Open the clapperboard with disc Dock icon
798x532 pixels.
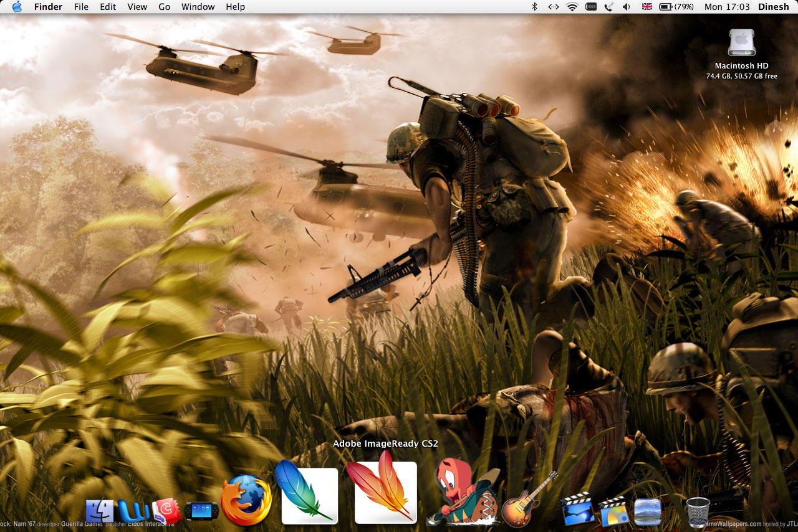[614, 511]
